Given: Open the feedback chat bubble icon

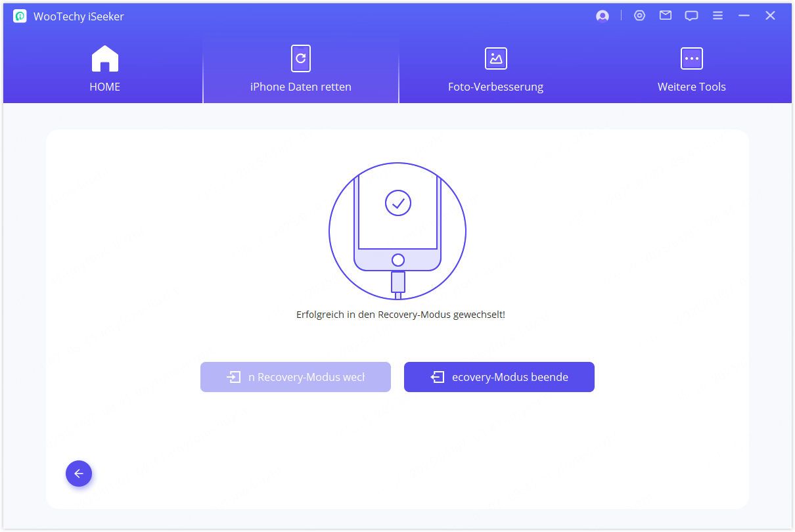Looking at the screenshot, I should [x=691, y=16].
